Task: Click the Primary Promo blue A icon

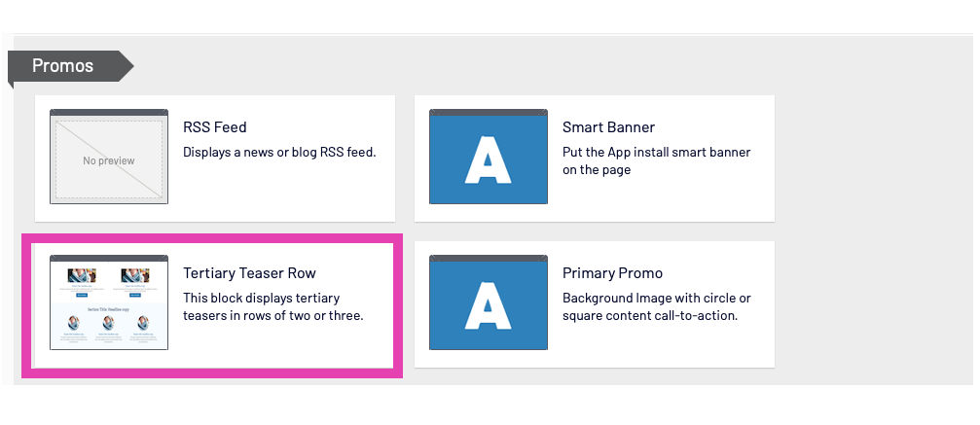Action: pos(488,303)
